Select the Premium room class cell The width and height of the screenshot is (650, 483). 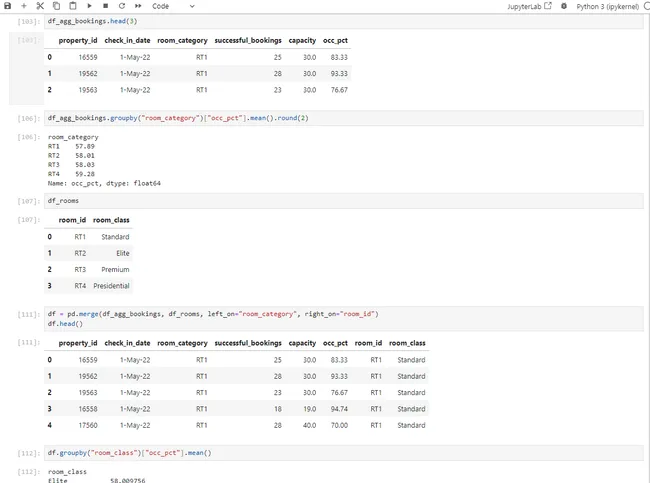[x=115, y=269]
